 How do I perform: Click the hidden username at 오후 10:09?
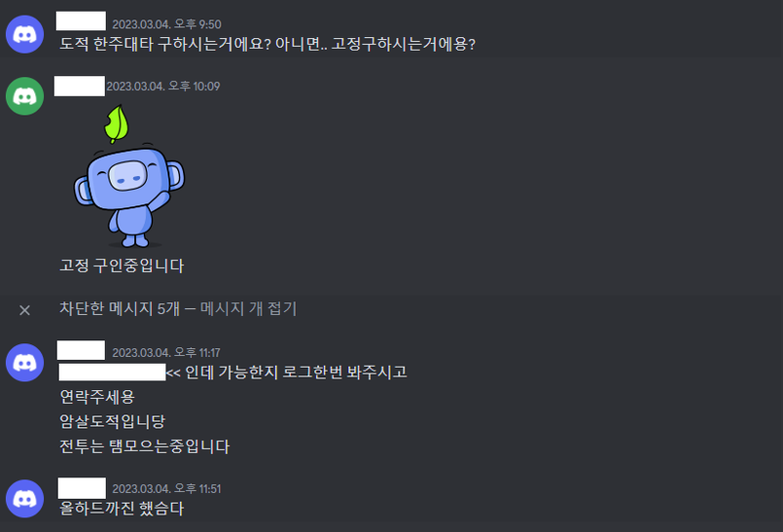click(79, 86)
